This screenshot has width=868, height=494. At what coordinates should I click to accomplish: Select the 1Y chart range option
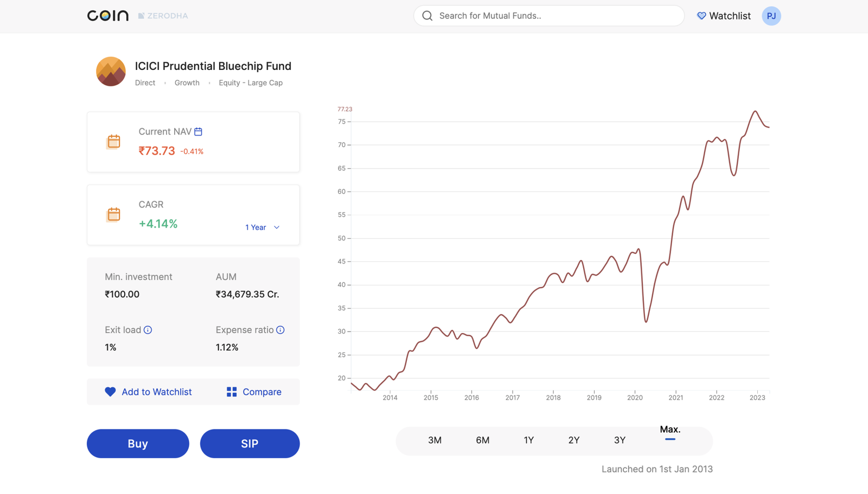[x=528, y=440]
